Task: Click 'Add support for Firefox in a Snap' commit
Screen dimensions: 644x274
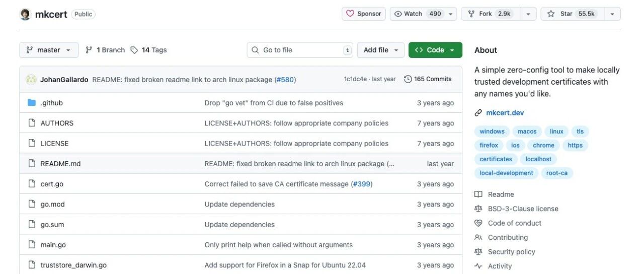Action: [x=285, y=265]
